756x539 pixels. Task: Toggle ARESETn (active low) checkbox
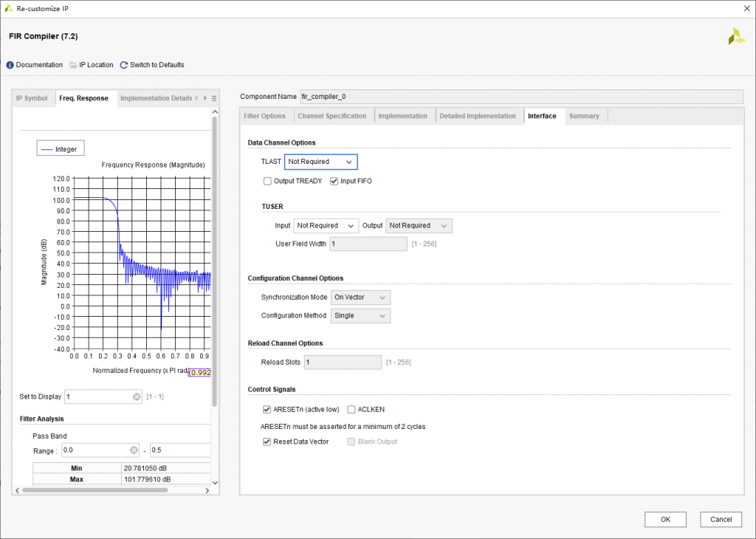point(267,410)
